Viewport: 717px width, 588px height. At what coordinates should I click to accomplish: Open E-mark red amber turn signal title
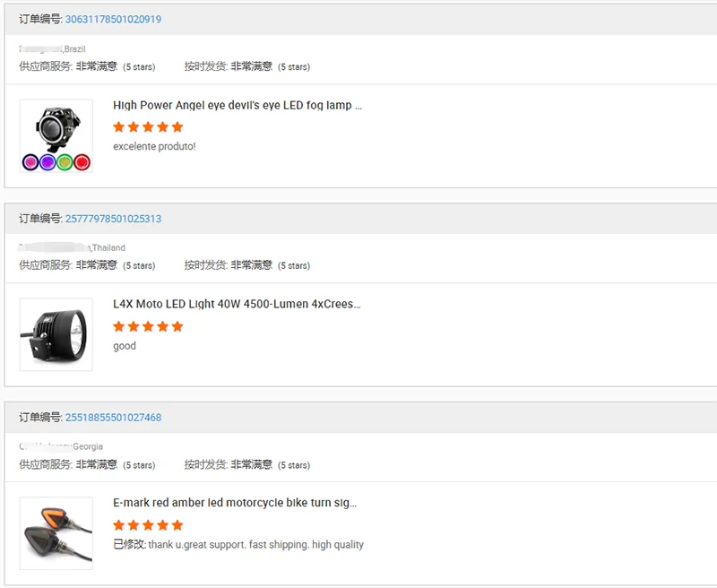click(x=235, y=503)
